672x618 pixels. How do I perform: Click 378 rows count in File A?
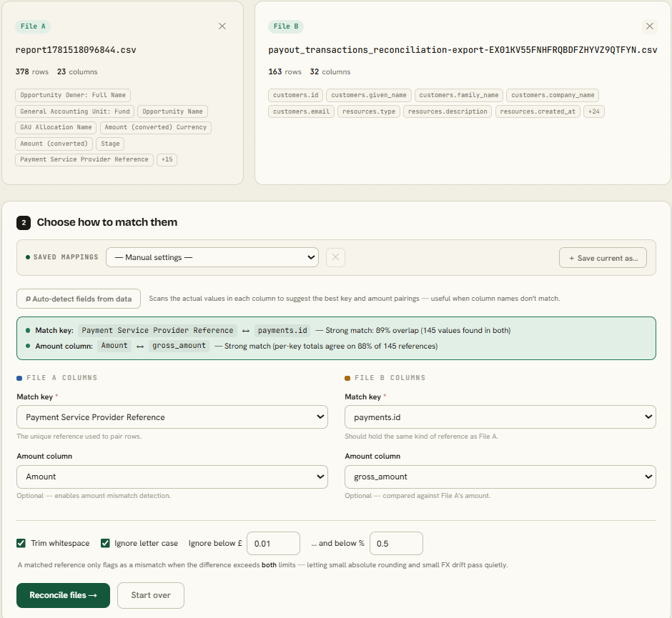pyautogui.click(x=32, y=71)
